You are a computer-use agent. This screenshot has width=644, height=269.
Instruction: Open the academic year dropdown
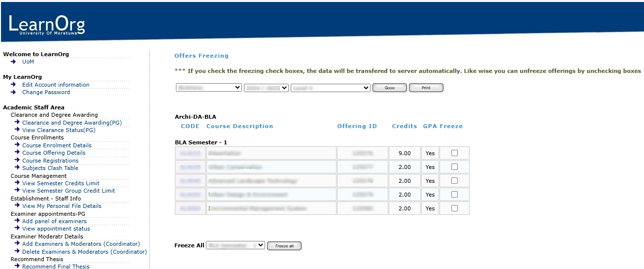(x=266, y=88)
